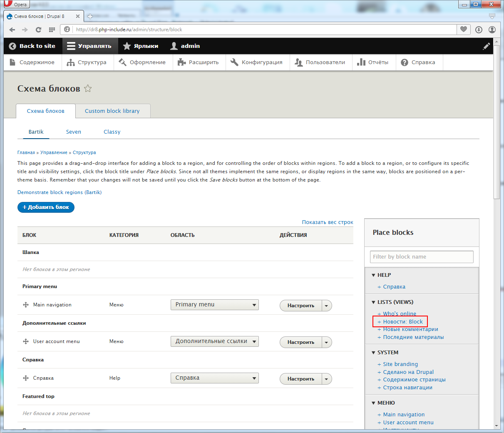
Task: Click Настроить for User account menu block
Action: click(x=300, y=342)
